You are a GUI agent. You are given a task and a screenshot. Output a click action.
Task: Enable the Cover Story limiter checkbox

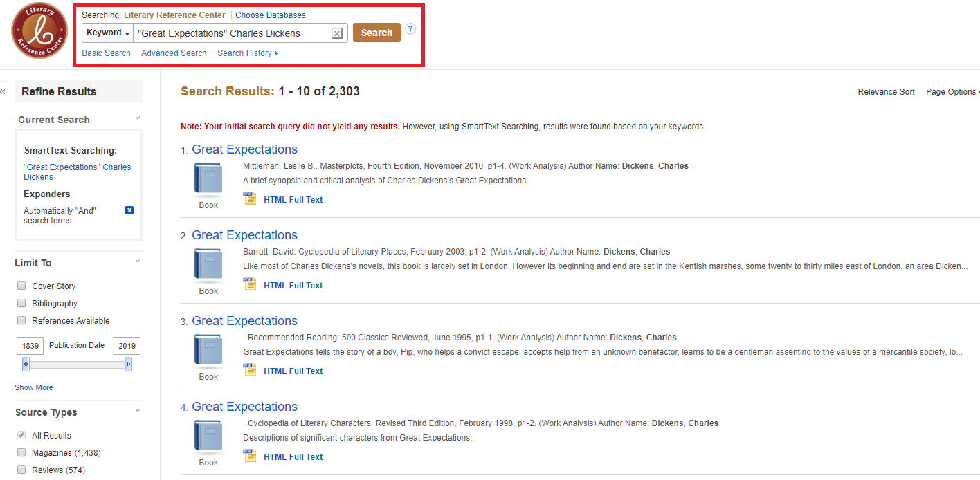(21, 286)
